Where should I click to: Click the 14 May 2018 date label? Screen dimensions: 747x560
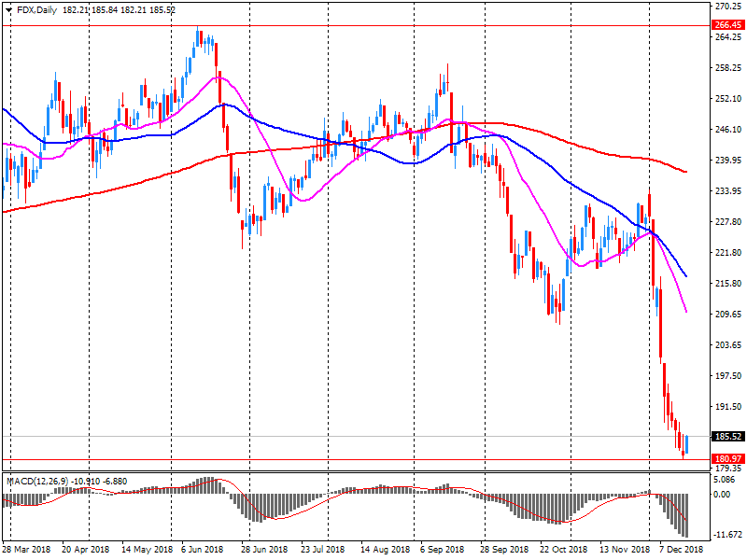click(x=147, y=550)
